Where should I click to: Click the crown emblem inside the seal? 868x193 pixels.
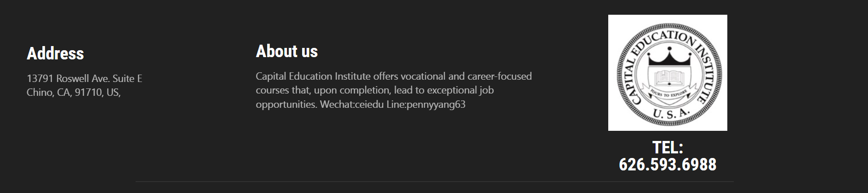pyautogui.click(x=669, y=57)
